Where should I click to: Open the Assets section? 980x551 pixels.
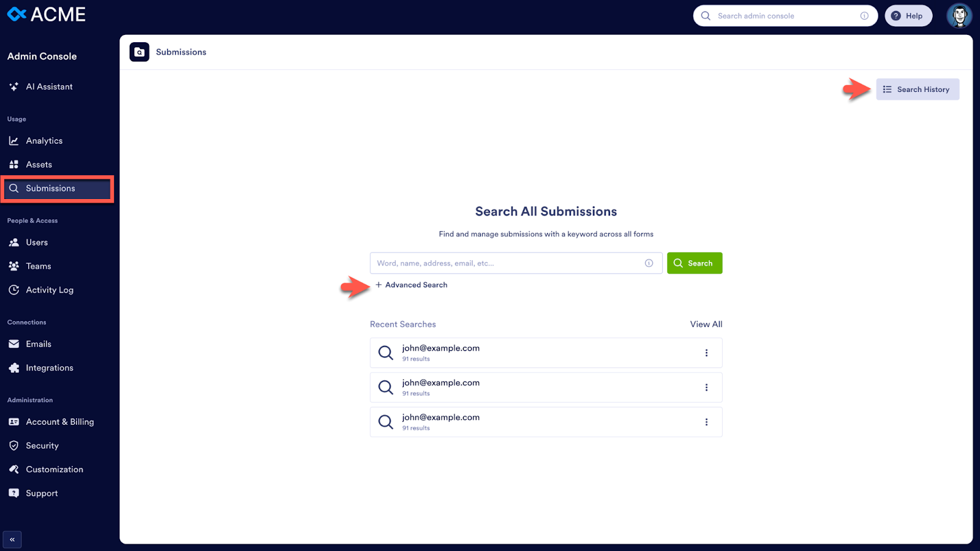pyautogui.click(x=38, y=164)
